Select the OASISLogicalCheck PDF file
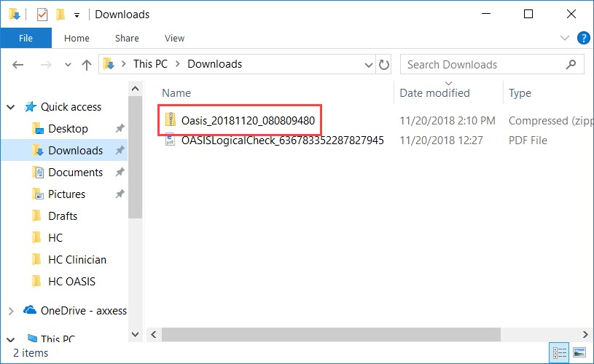Image resolution: width=594 pixels, height=364 pixels. click(x=283, y=141)
